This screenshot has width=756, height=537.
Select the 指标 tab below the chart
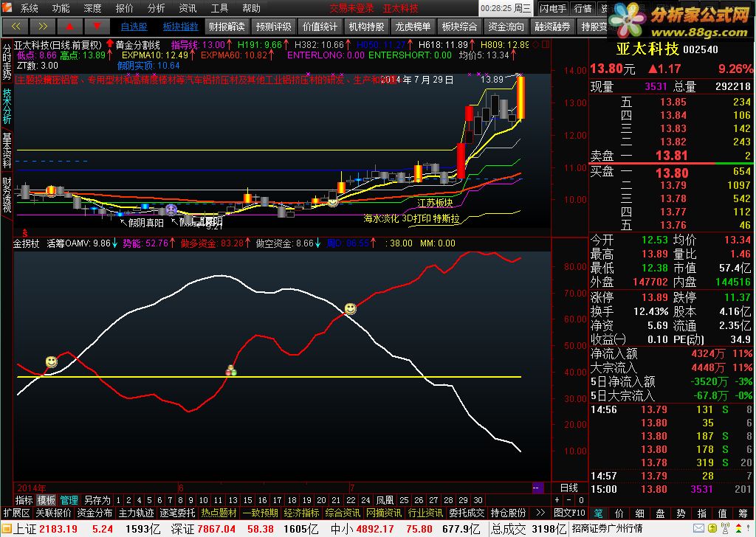click(x=24, y=500)
